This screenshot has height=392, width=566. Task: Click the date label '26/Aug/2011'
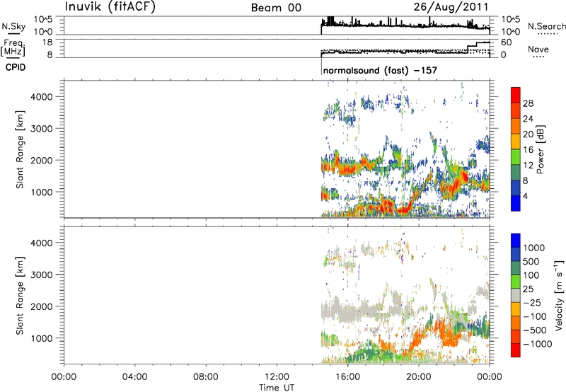coord(451,7)
